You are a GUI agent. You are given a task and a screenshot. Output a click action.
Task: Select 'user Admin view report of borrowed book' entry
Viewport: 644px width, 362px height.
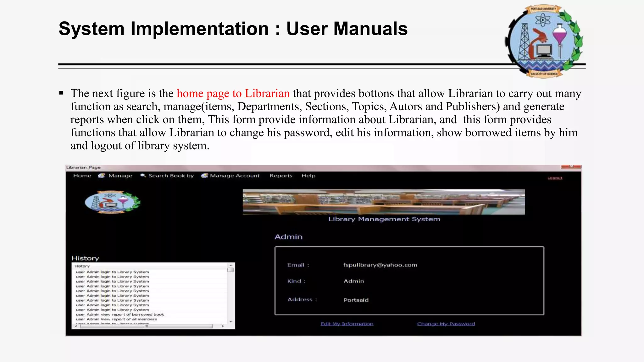[120, 314]
